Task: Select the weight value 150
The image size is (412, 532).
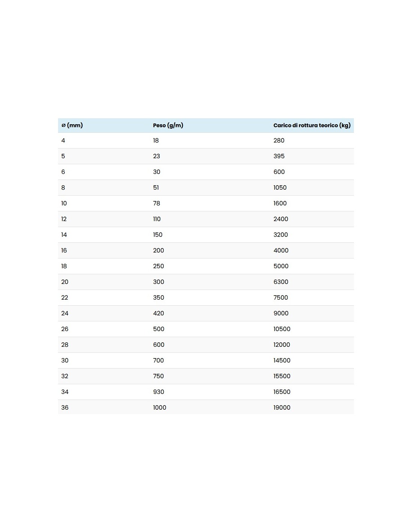Action: pyautogui.click(x=158, y=235)
